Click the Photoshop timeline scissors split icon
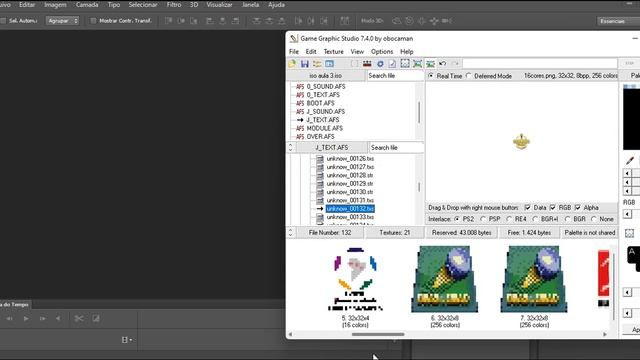Image resolution: width=640 pixels, height=360 pixels. coord(79,318)
